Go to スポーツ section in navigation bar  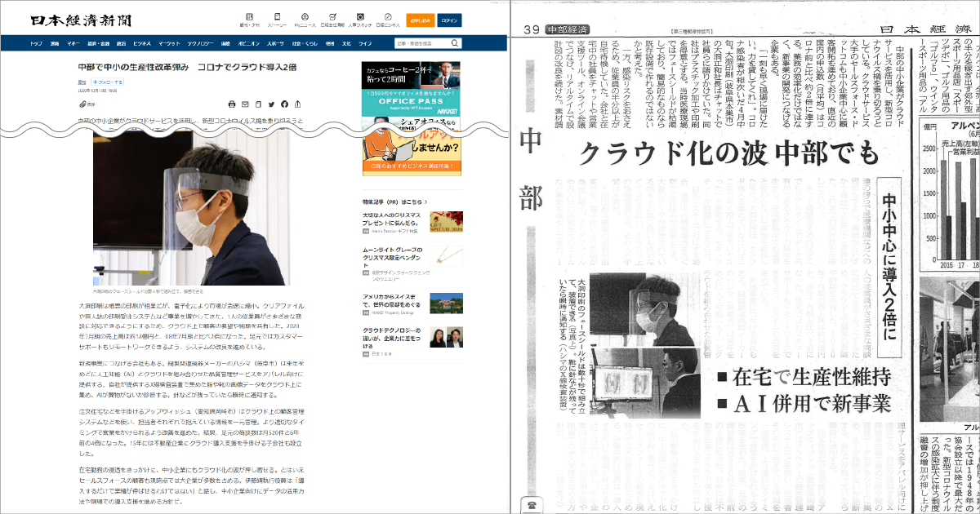point(275,42)
